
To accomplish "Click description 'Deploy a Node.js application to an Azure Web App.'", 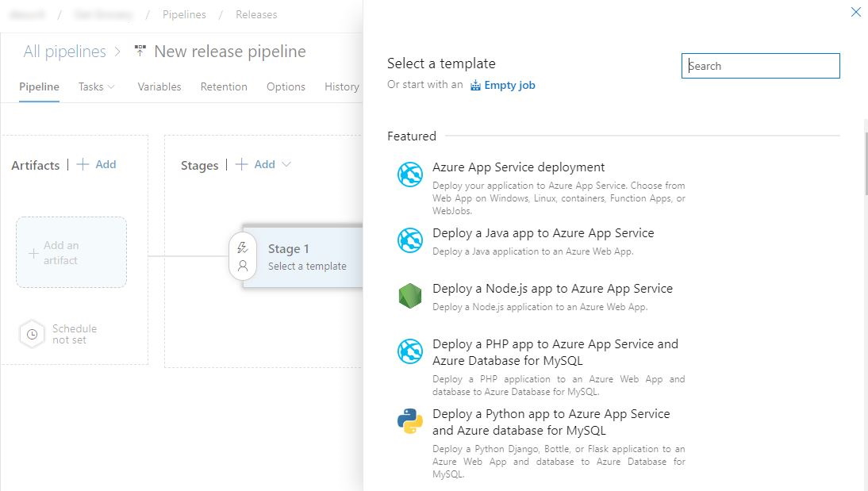I will [x=540, y=307].
